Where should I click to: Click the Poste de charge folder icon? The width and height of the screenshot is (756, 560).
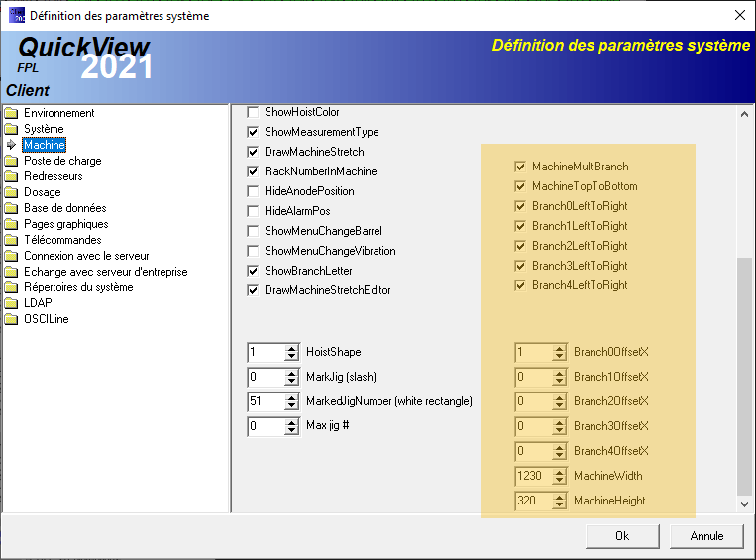11,161
